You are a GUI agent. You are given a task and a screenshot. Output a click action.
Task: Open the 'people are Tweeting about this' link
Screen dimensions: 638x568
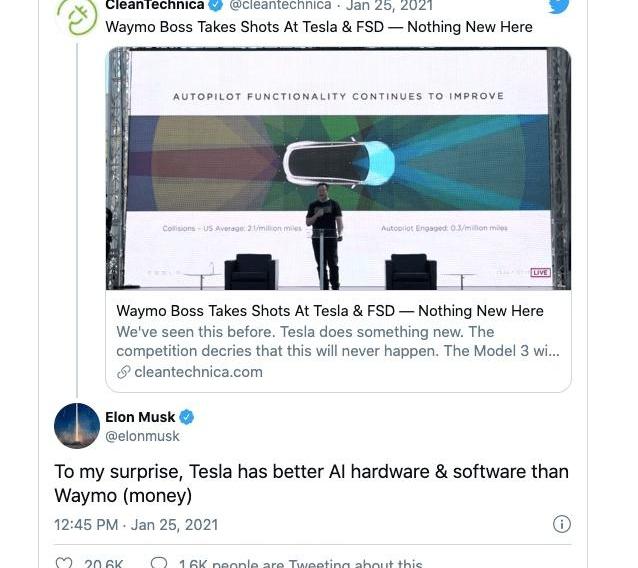pos(300,563)
